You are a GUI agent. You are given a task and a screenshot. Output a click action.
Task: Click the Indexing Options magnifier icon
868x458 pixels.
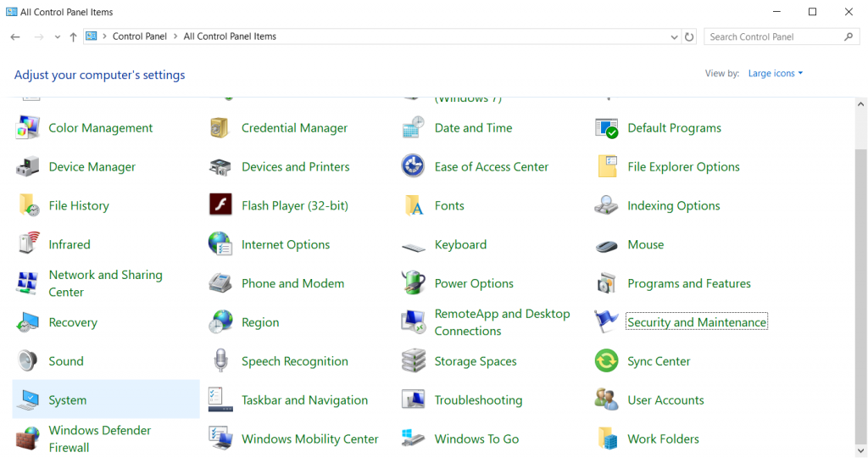point(606,205)
